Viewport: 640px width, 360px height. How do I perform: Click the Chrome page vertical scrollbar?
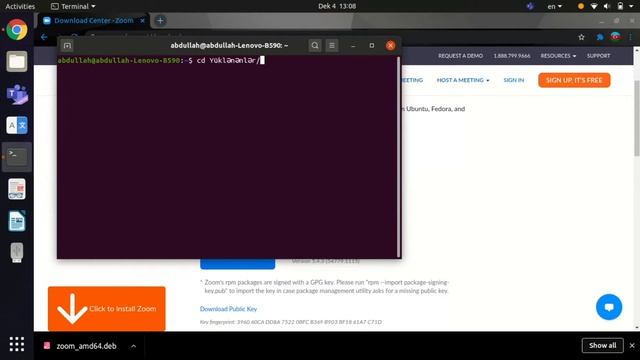point(637,118)
